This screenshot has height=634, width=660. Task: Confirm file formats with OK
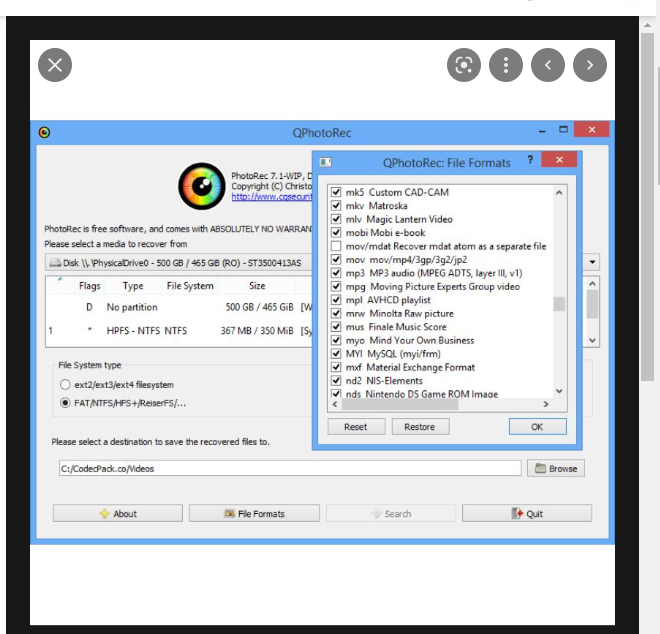[538, 427]
